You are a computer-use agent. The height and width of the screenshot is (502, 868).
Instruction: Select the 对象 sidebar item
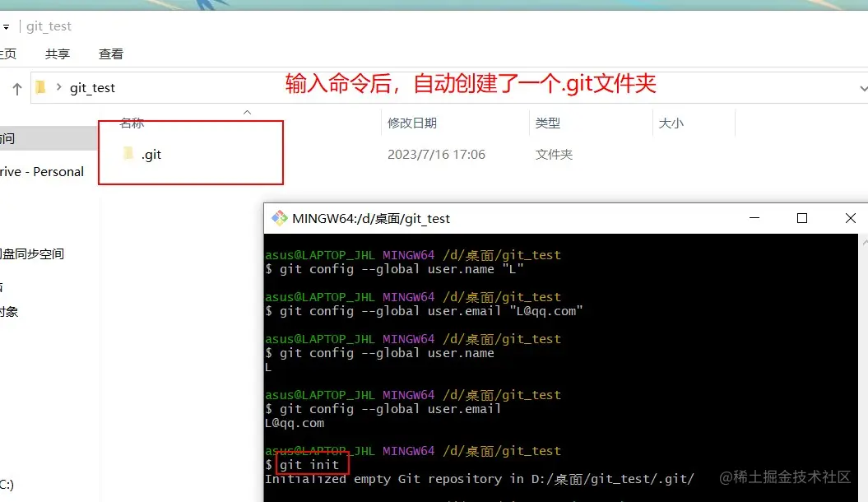click(9, 312)
